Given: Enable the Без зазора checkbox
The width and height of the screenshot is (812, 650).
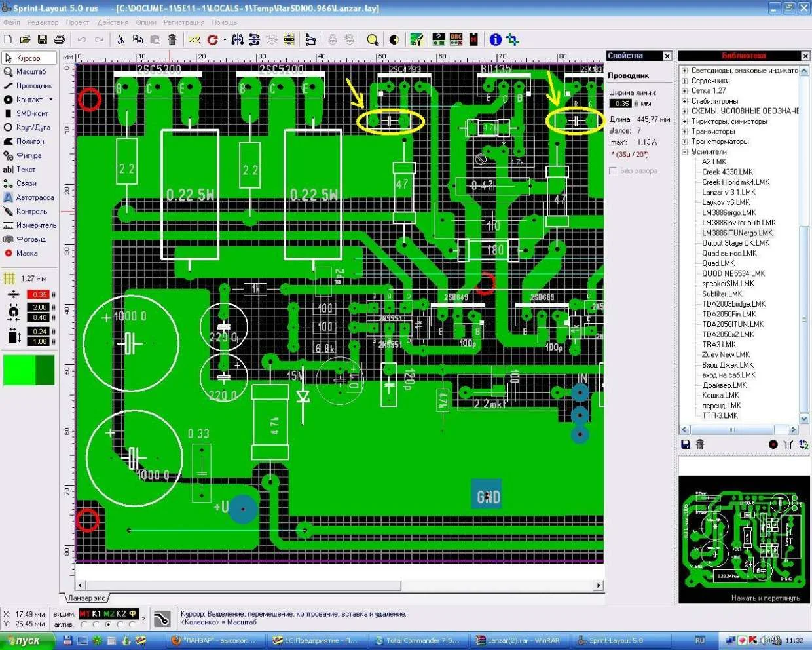Looking at the screenshot, I should pyautogui.click(x=613, y=171).
